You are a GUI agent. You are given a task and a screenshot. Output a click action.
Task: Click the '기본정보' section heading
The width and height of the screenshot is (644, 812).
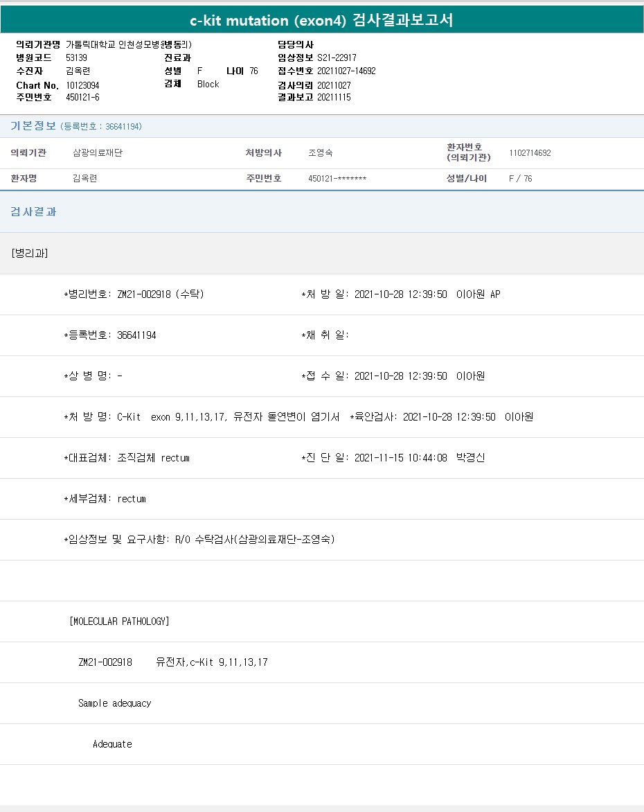coord(33,126)
